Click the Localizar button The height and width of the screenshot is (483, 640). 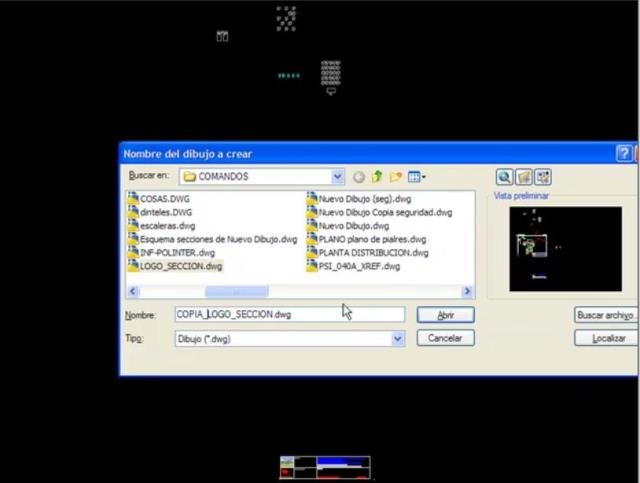606,338
